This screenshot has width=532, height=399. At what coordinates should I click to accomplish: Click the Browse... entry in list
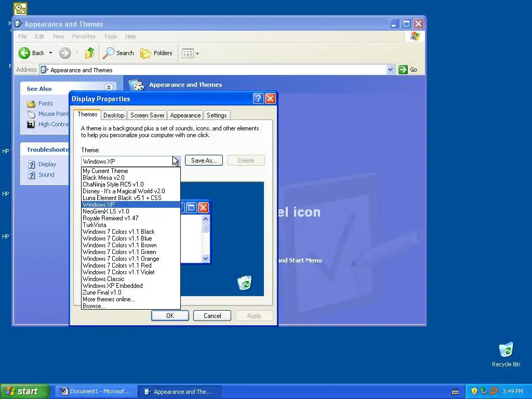pyautogui.click(x=131, y=306)
